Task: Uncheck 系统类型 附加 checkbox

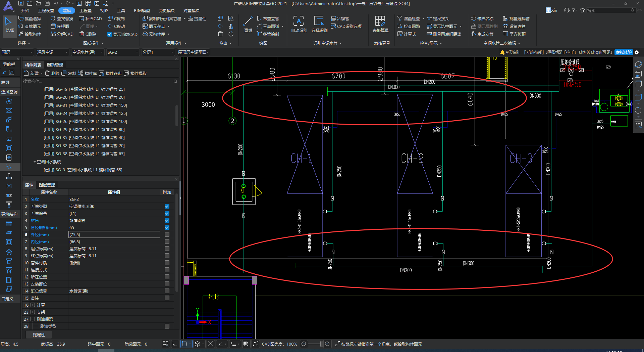Action: tap(167, 206)
